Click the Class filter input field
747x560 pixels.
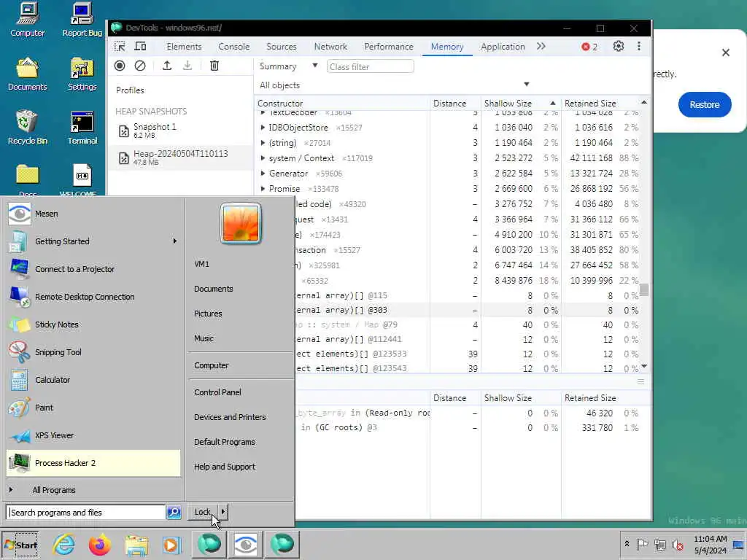[x=370, y=66]
